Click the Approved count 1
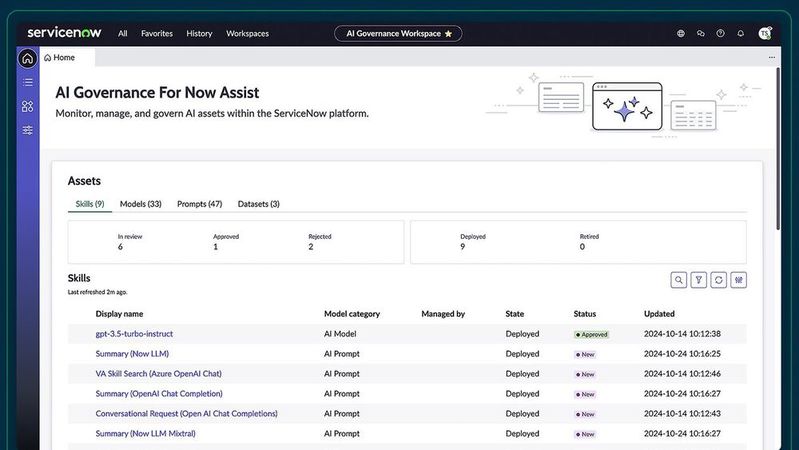 click(x=216, y=247)
